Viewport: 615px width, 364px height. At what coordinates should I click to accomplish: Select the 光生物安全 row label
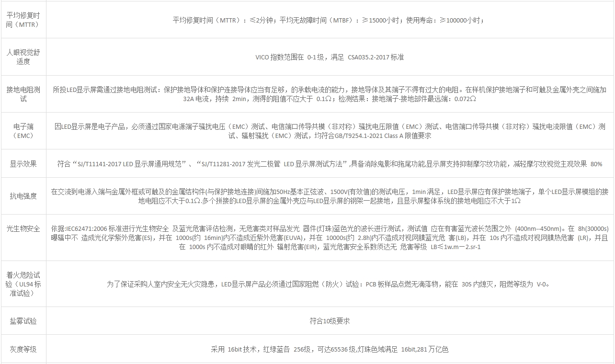pyautogui.click(x=23, y=228)
